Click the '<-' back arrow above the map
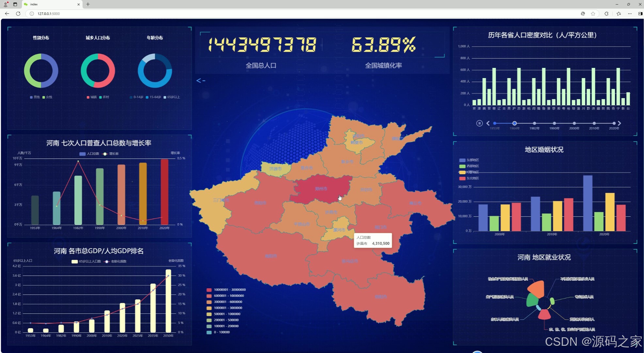The height and width of the screenshot is (353, 644). tap(201, 80)
